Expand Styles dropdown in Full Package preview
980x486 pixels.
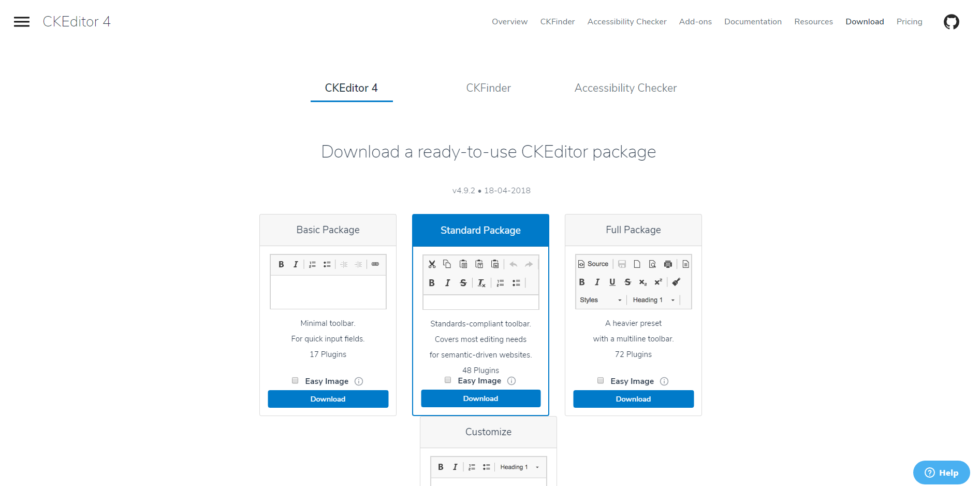(x=601, y=300)
